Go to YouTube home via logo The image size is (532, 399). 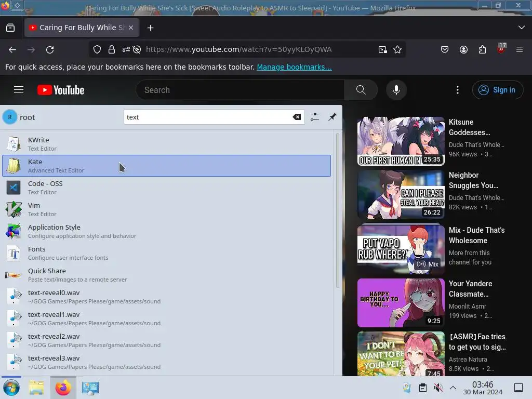pyautogui.click(x=61, y=90)
